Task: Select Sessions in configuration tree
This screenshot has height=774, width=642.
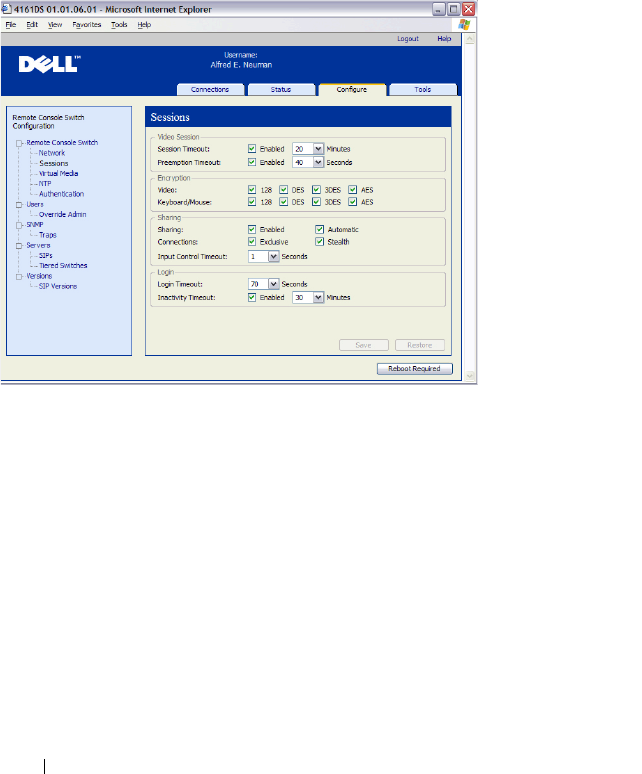Action: pos(54,163)
